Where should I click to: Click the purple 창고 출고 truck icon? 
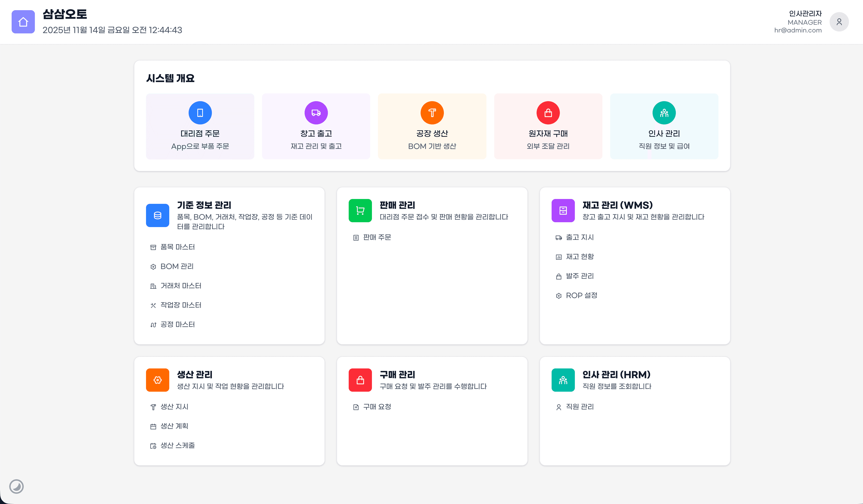point(316,113)
